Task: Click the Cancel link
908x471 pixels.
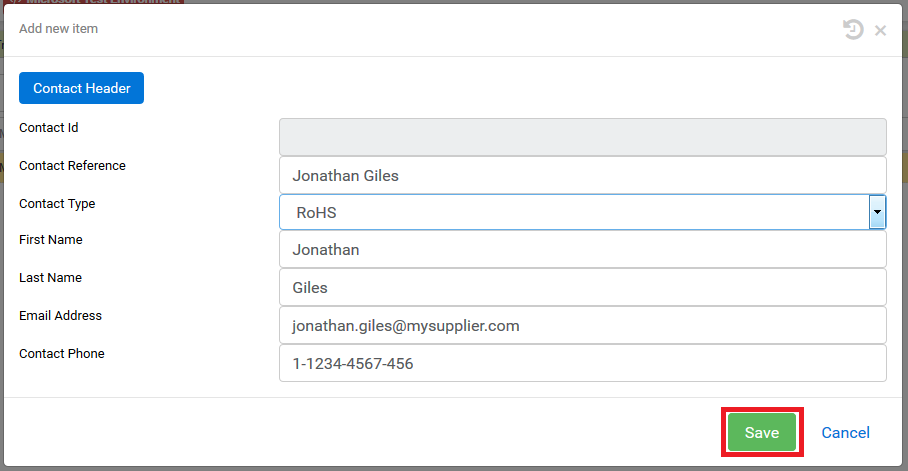Action: pyautogui.click(x=845, y=433)
